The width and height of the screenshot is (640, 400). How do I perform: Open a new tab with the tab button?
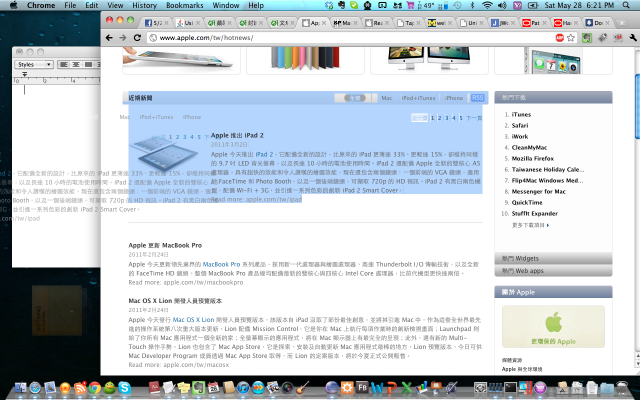[x=621, y=23]
